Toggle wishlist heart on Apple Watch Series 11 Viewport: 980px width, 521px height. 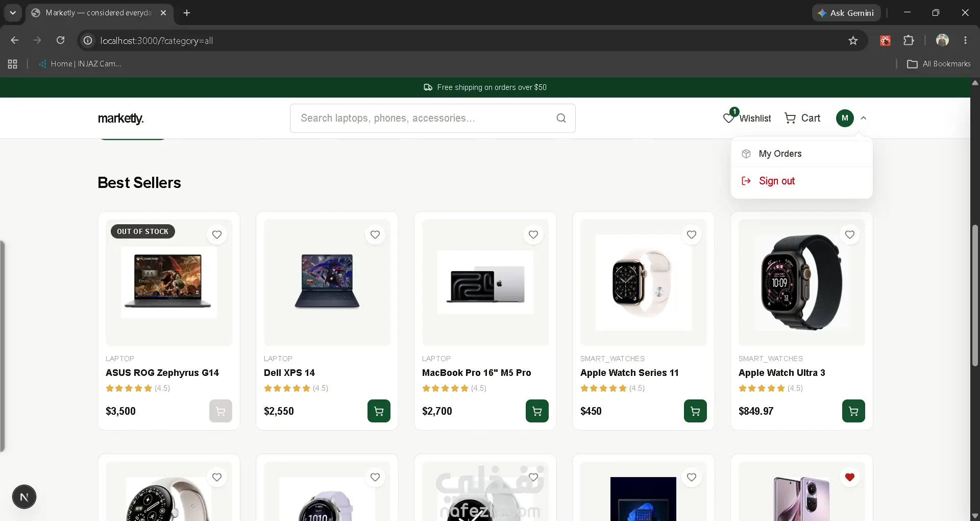pos(692,234)
